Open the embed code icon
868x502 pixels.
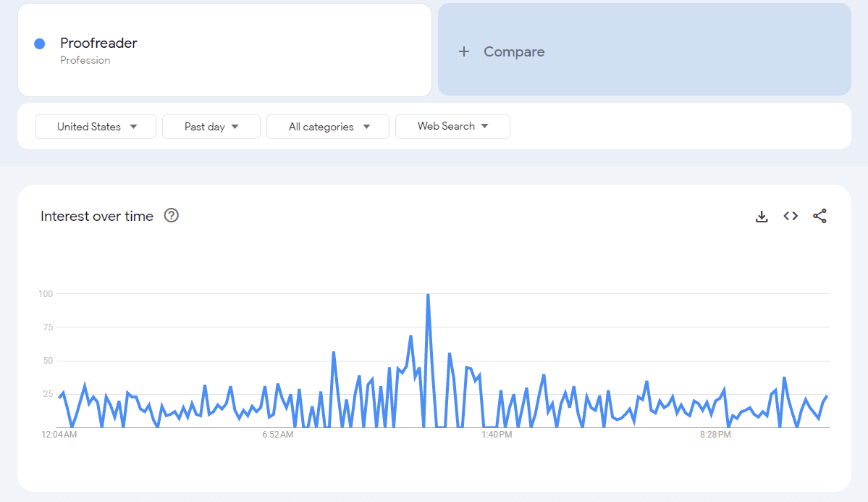click(791, 216)
